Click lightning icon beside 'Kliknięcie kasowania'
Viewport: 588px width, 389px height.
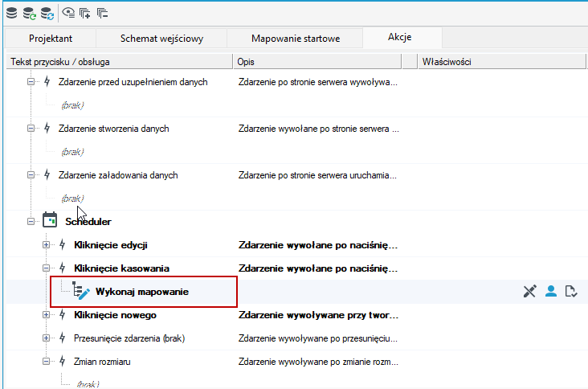coord(62,268)
